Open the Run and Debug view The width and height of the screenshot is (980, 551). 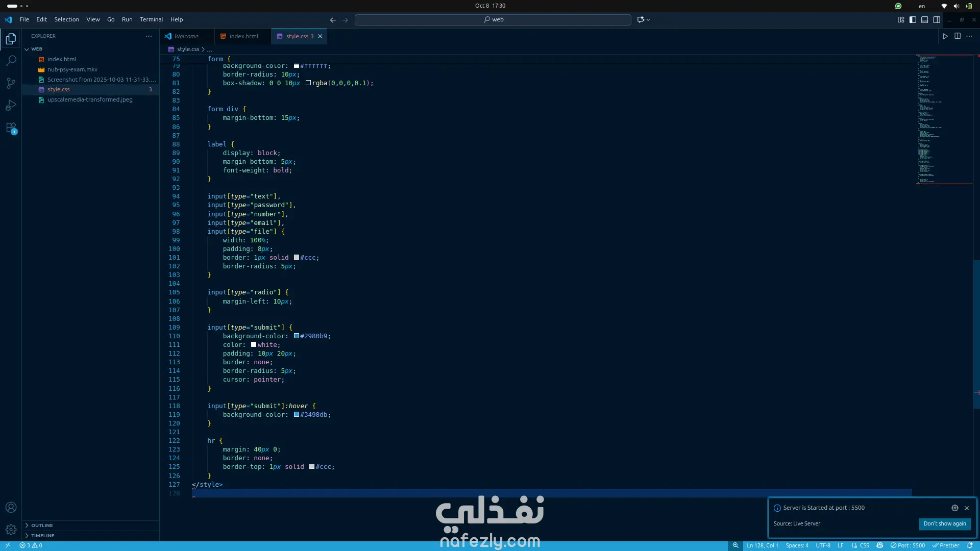(x=11, y=106)
